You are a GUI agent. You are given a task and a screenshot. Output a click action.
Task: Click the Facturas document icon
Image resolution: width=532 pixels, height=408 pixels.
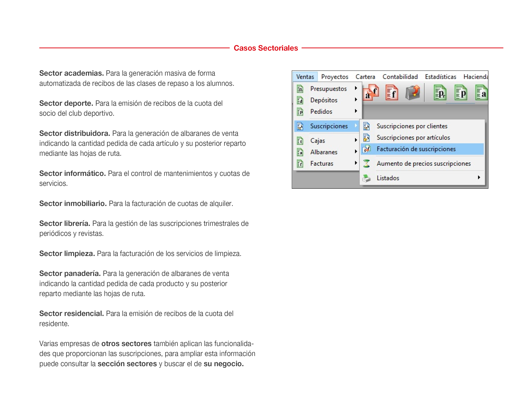pyautogui.click(x=300, y=163)
